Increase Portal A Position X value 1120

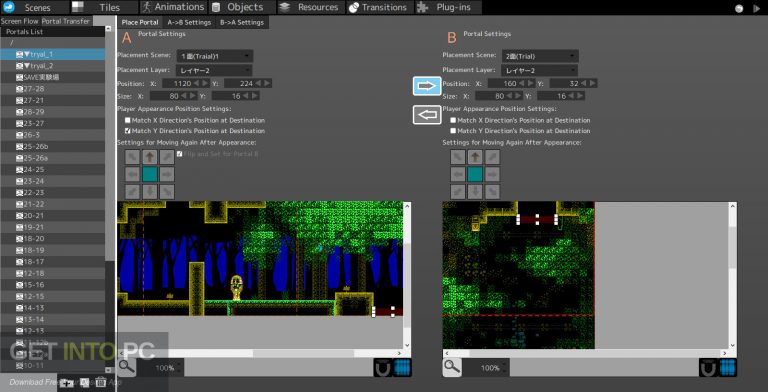[x=205, y=83]
